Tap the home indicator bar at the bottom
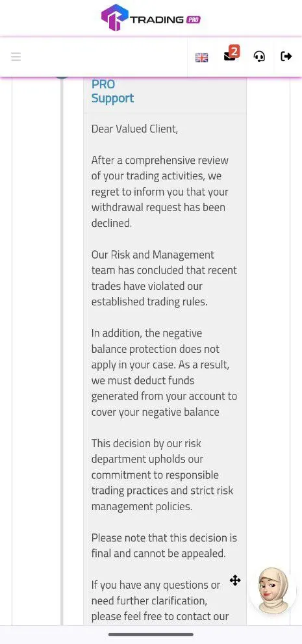 (x=151, y=634)
